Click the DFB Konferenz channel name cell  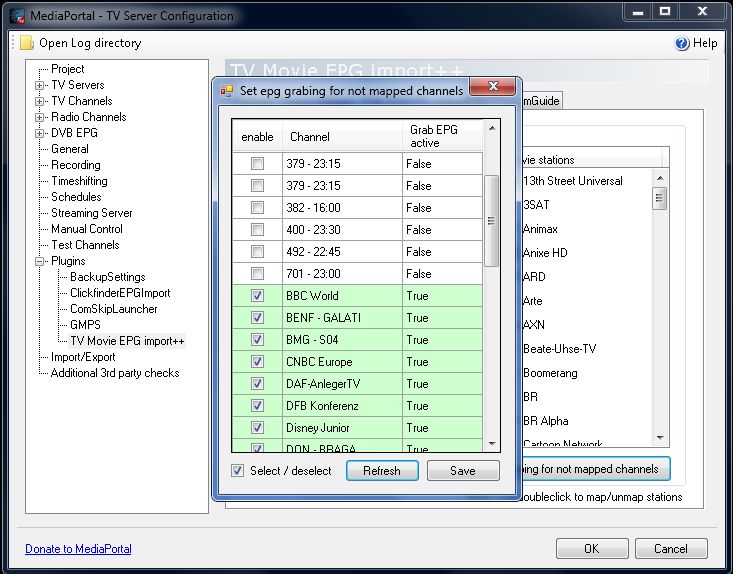(342, 405)
